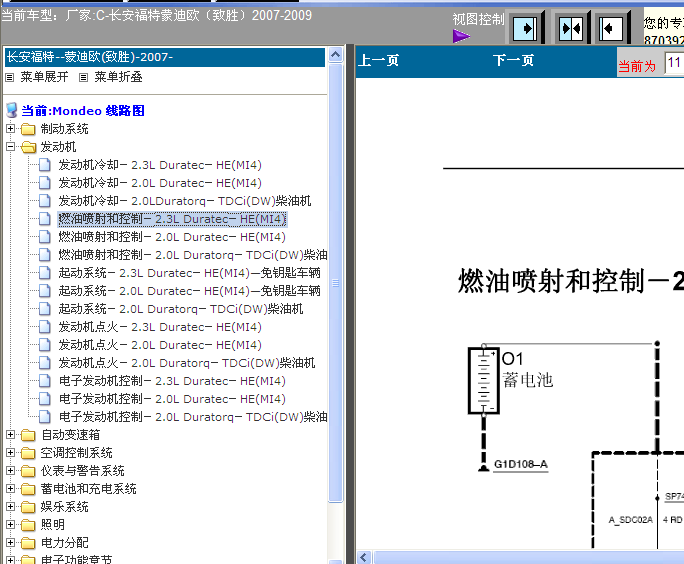Click the folder icon for 娱乐系统
The height and width of the screenshot is (564, 684).
pyautogui.click(x=28, y=507)
